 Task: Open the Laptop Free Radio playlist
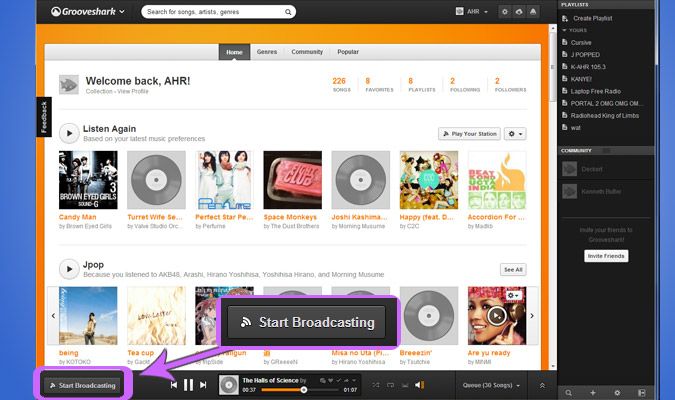595,91
